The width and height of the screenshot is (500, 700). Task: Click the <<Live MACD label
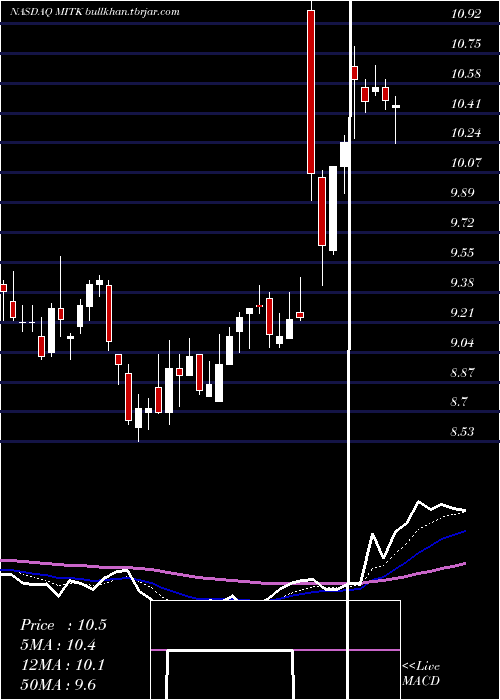(421, 674)
